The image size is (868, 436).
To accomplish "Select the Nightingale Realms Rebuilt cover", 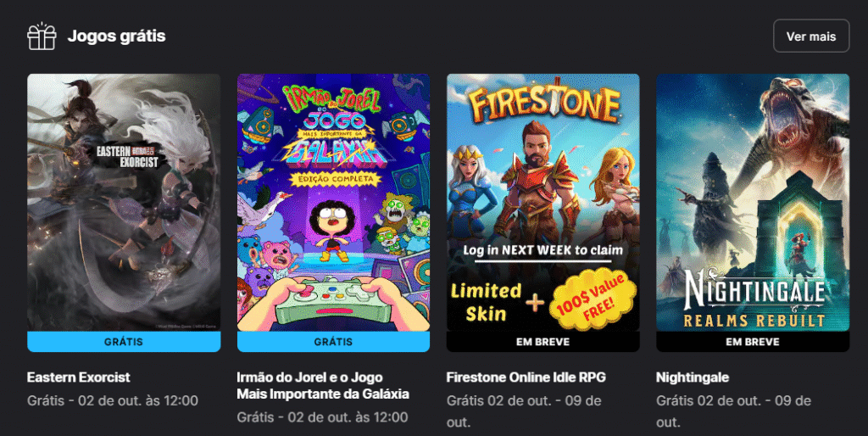I will tap(753, 203).
